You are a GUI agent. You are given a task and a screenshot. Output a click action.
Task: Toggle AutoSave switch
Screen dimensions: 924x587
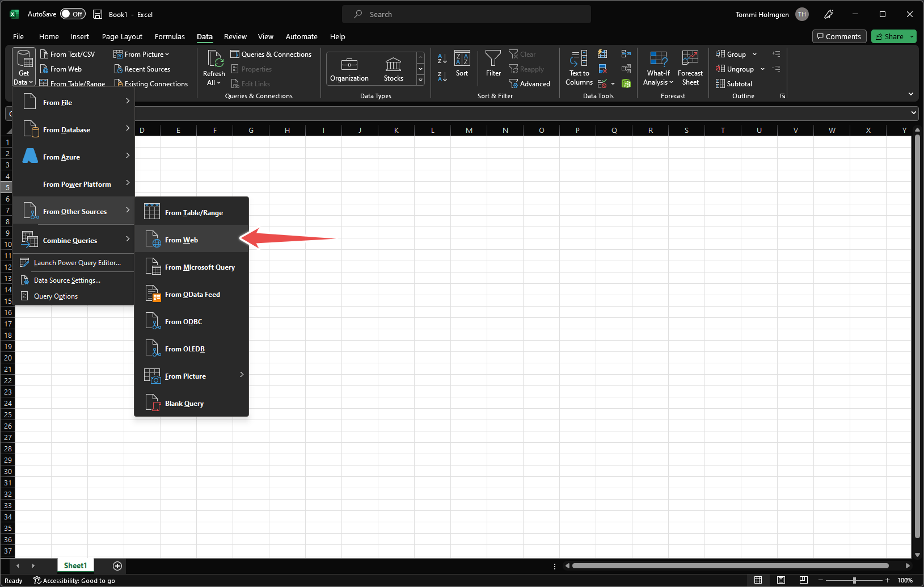point(73,14)
